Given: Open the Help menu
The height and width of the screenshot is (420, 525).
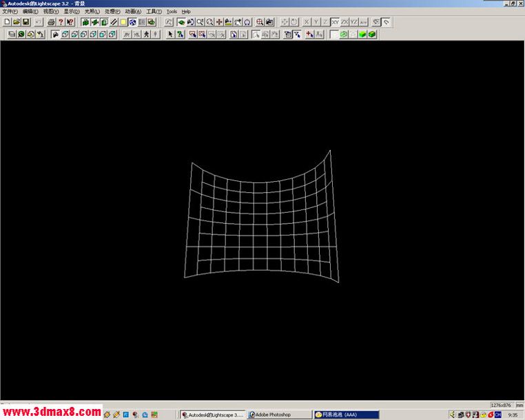Looking at the screenshot, I should pos(186,12).
